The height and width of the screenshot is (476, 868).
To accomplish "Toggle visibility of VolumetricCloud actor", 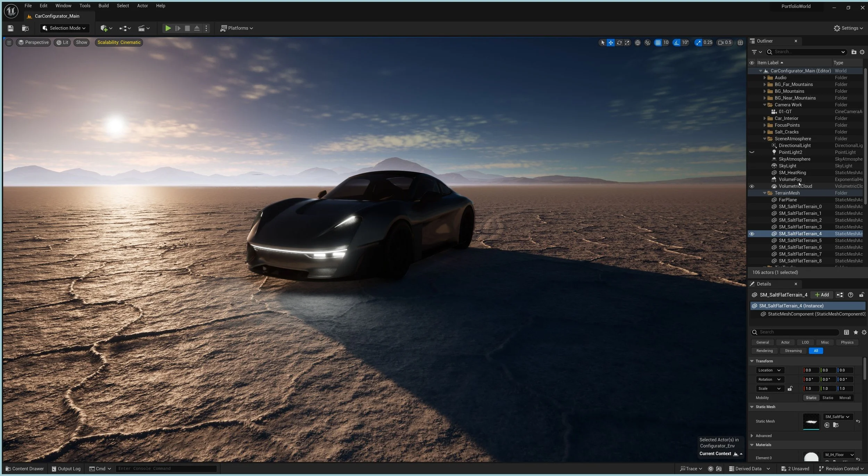I will [x=752, y=186].
